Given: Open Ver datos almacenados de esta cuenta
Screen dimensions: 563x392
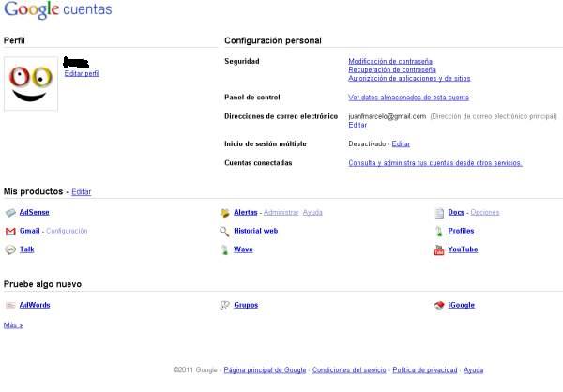Looking at the screenshot, I should tap(408, 98).
